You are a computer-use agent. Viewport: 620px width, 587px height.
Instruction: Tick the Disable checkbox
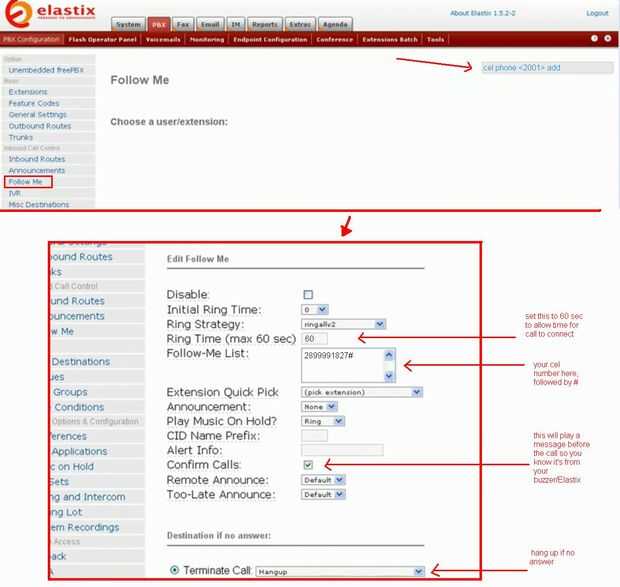[308, 294]
